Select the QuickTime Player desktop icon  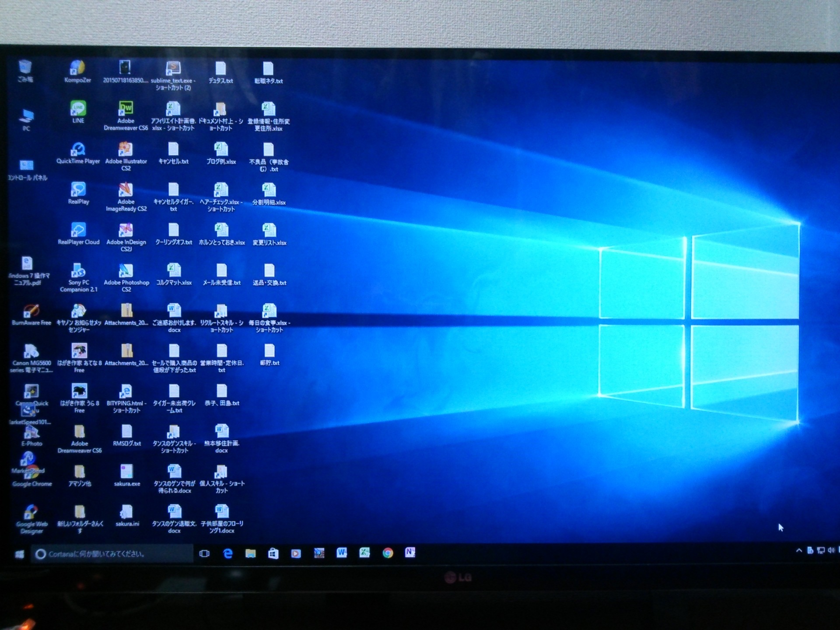78,153
